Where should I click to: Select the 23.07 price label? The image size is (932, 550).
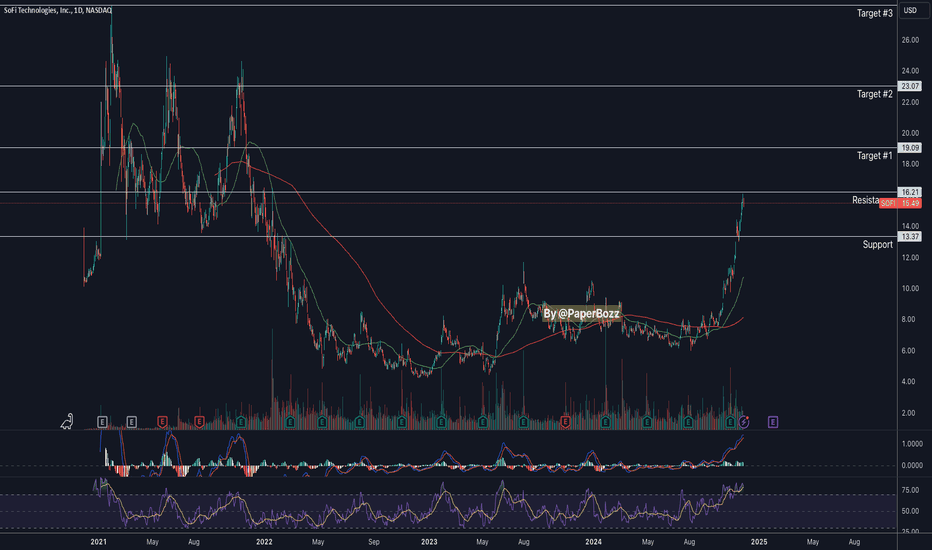(x=909, y=86)
